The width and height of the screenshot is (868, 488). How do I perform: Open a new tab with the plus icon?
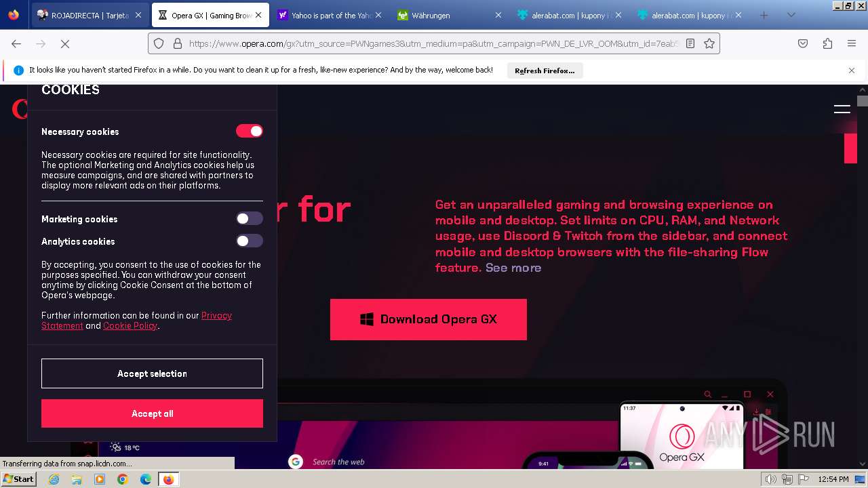pyautogui.click(x=764, y=15)
